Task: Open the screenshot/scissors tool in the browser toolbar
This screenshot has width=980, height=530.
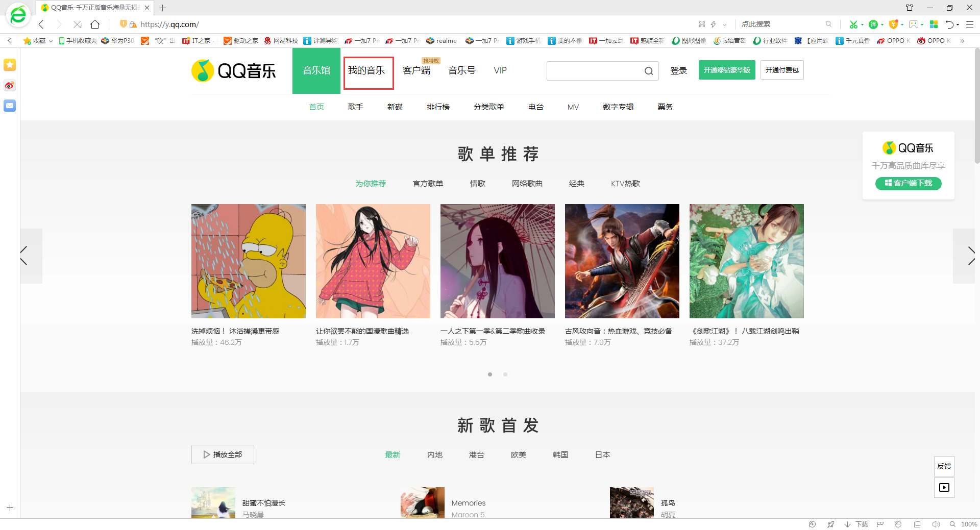Action: pyautogui.click(x=853, y=24)
